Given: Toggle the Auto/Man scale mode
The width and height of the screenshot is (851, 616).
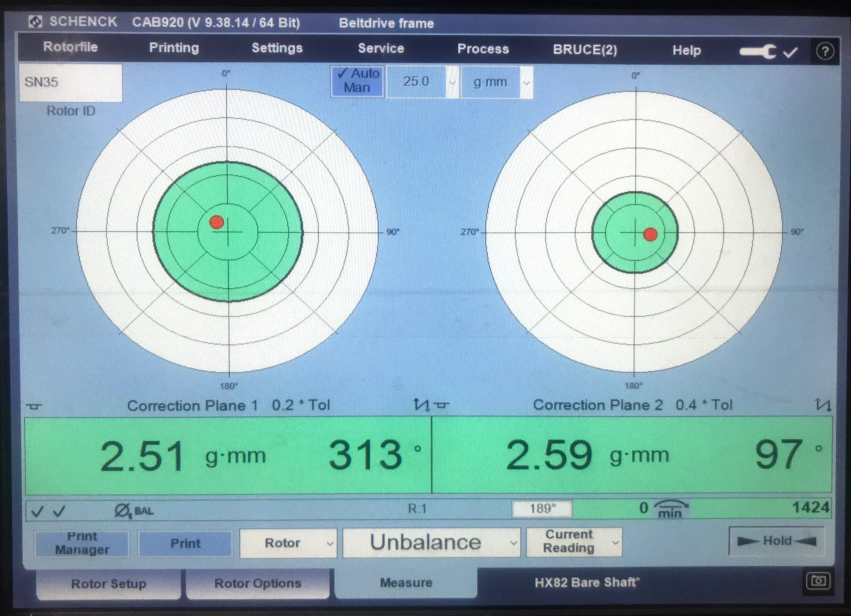Looking at the screenshot, I should tap(357, 81).
